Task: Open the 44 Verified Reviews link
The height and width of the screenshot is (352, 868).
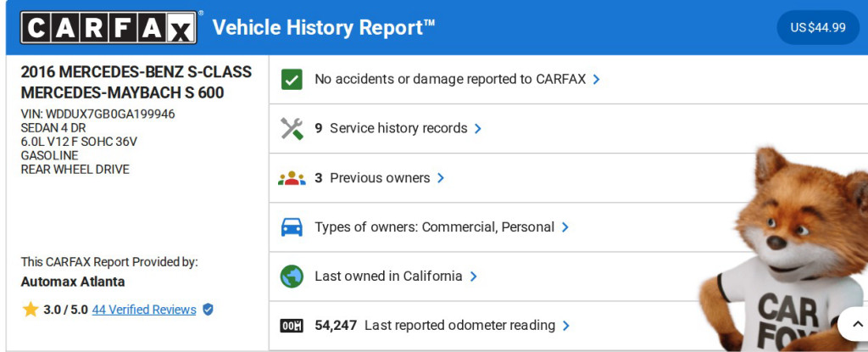Action: pos(144,310)
